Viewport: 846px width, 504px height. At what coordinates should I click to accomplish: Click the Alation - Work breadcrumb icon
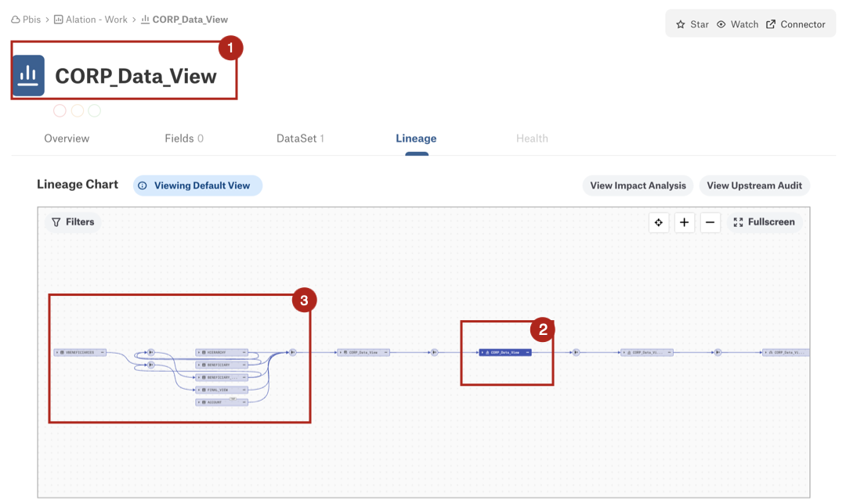click(58, 20)
